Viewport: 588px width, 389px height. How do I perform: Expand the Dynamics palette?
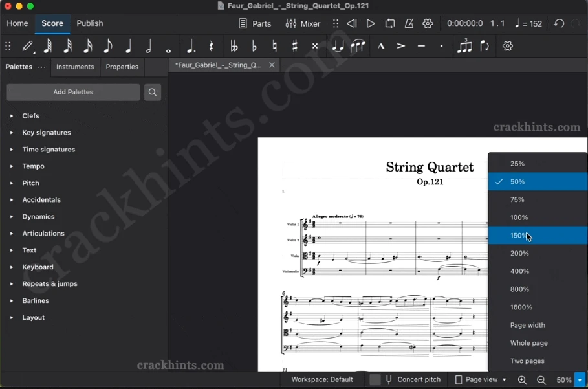click(x=40, y=216)
